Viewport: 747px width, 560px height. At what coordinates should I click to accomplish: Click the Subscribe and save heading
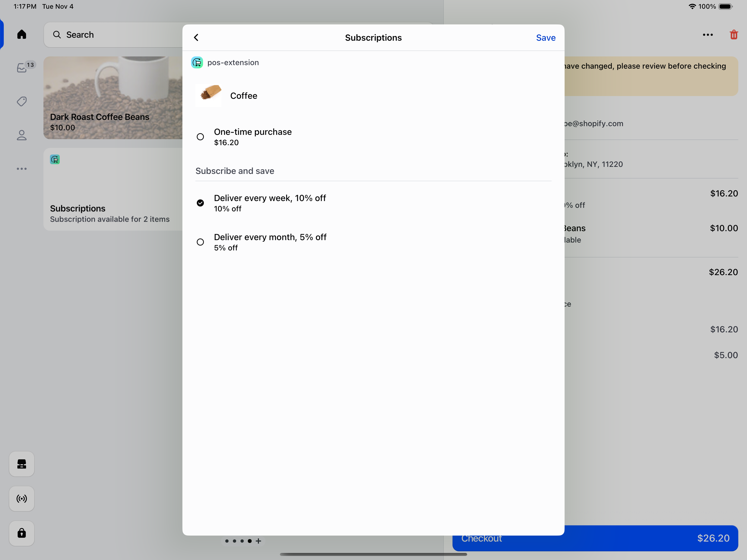click(235, 171)
